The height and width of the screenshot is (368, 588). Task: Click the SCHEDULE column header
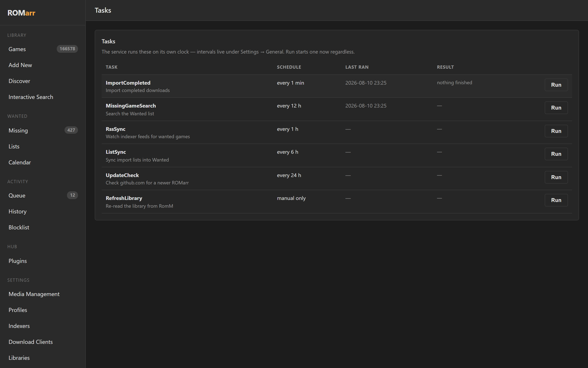[x=289, y=67]
